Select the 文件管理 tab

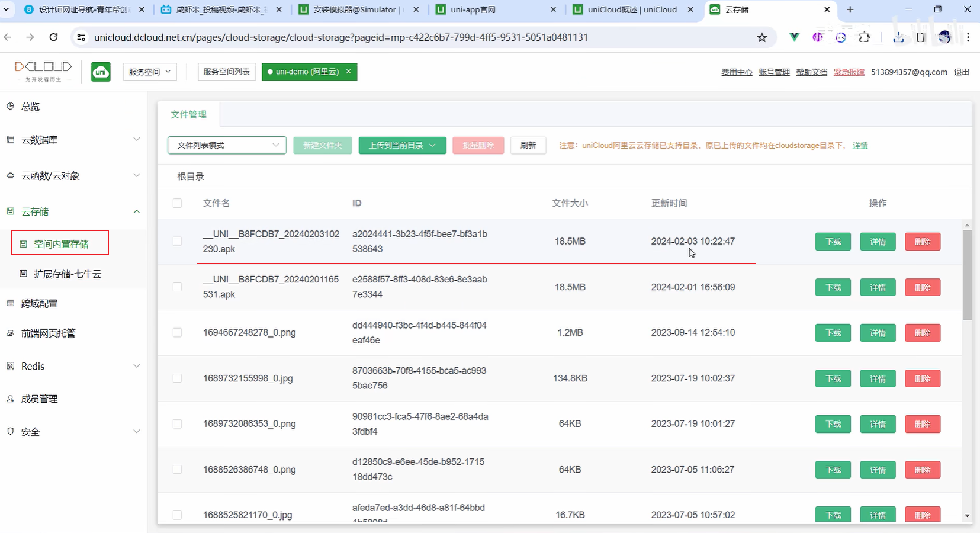[x=189, y=114]
